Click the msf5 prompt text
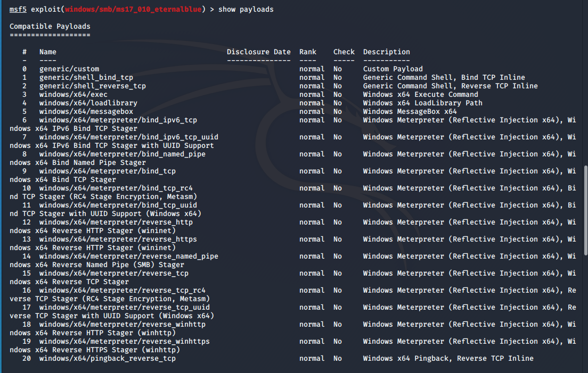This screenshot has height=373, width=588. (18, 9)
